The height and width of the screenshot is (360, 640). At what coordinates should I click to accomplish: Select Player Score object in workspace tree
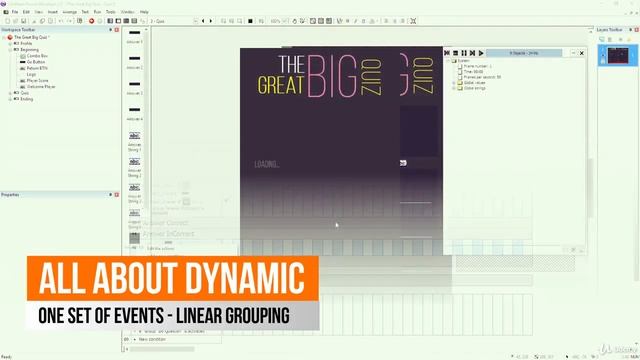(x=38, y=80)
